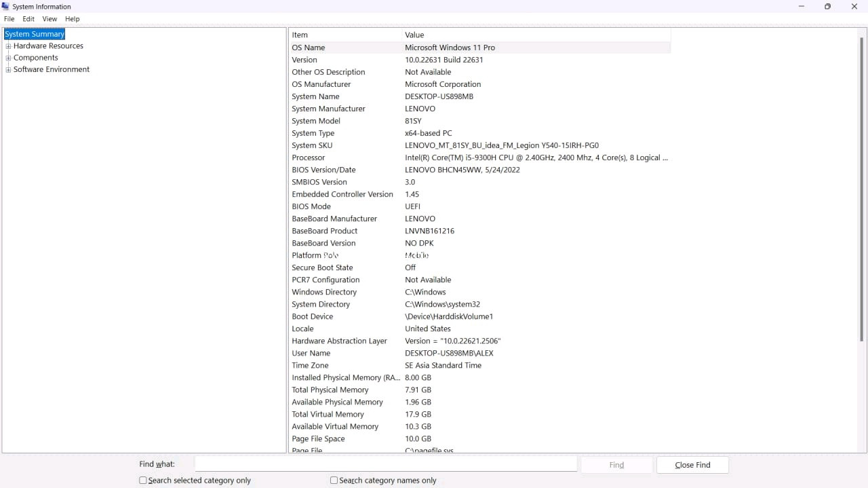Select the BIOS Version/Date row
Screen dimensions: 868x488
[x=480, y=170]
